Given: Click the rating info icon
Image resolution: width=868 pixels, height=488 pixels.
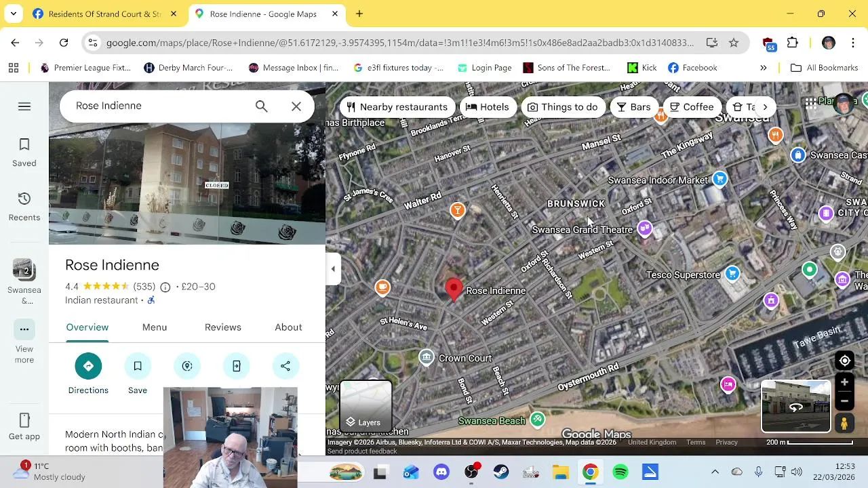Looking at the screenshot, I should (165, 287).
